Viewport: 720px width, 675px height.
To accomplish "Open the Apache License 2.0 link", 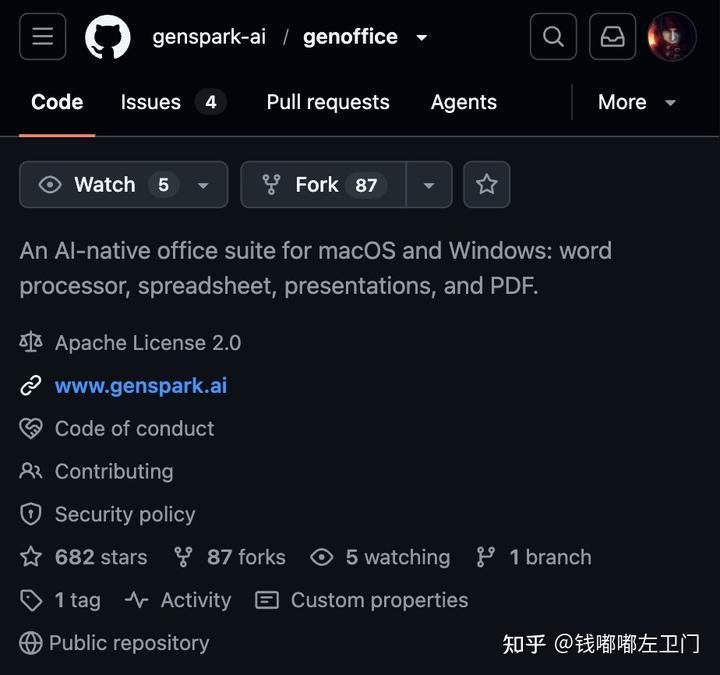I will (148, 343).
